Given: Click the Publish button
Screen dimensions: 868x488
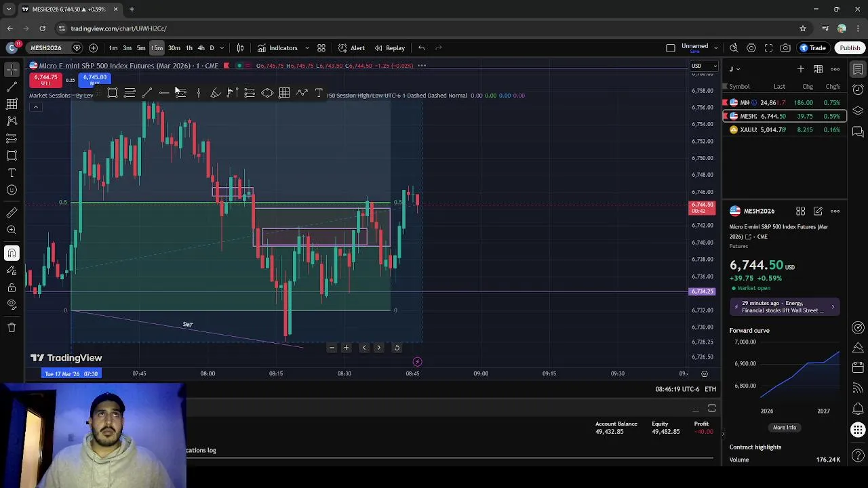Looking at the screenshot, I should 850,48.
